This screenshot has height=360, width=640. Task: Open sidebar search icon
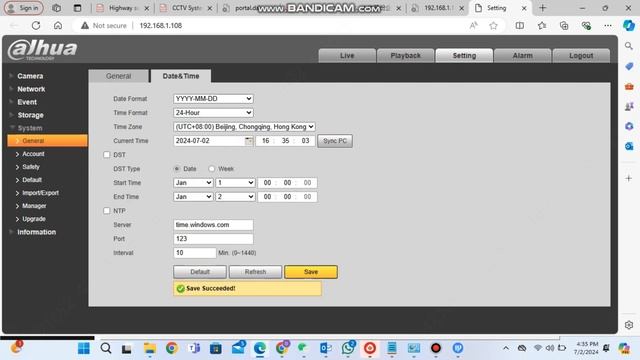point(629,46)
